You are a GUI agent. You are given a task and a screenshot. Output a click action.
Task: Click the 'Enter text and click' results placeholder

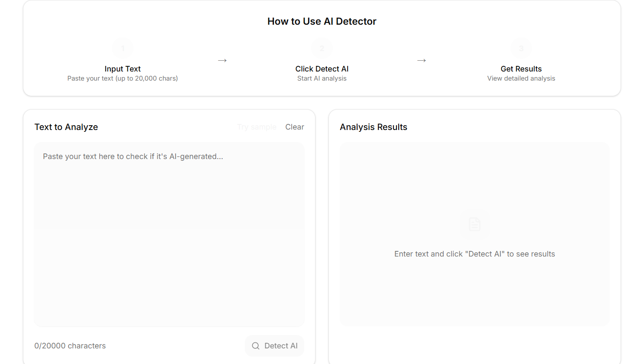(x=474, y=254)
